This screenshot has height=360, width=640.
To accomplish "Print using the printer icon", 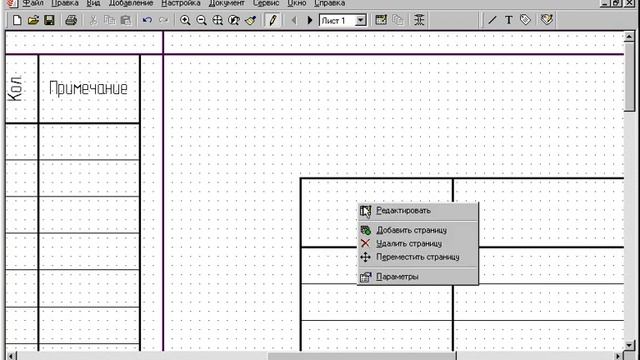I will (71, 20).
